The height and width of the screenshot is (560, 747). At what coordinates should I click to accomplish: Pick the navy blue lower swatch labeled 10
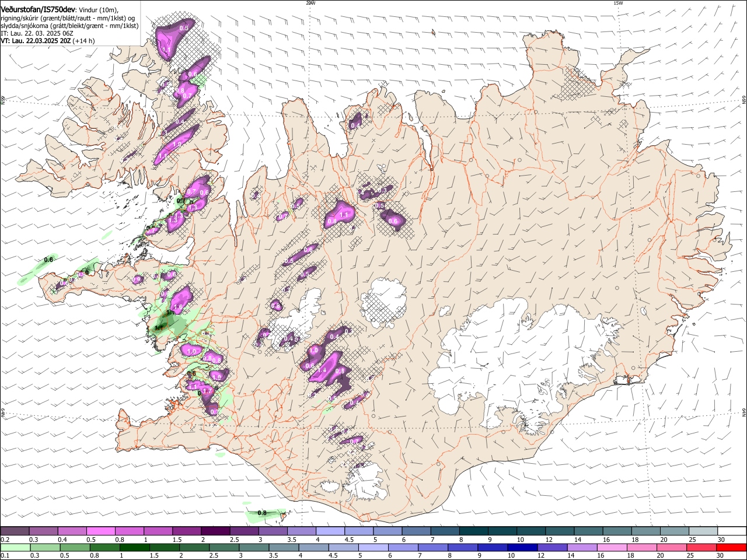(522, 548)
